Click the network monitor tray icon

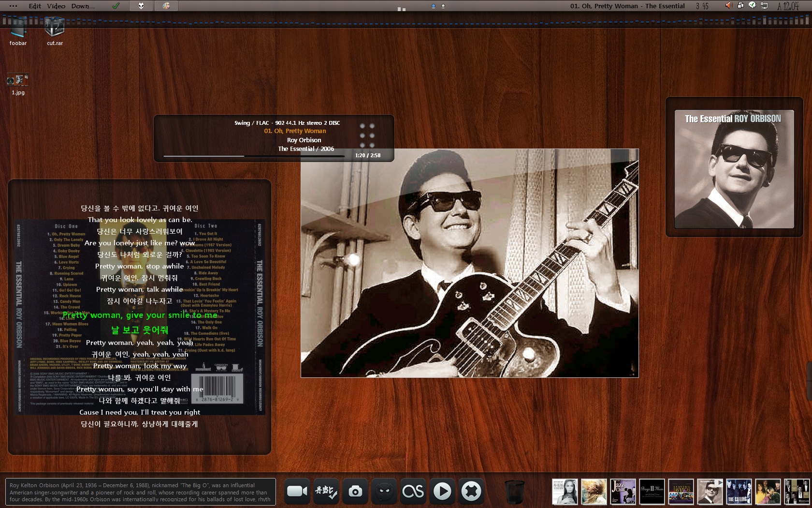(x=764, y=5)
